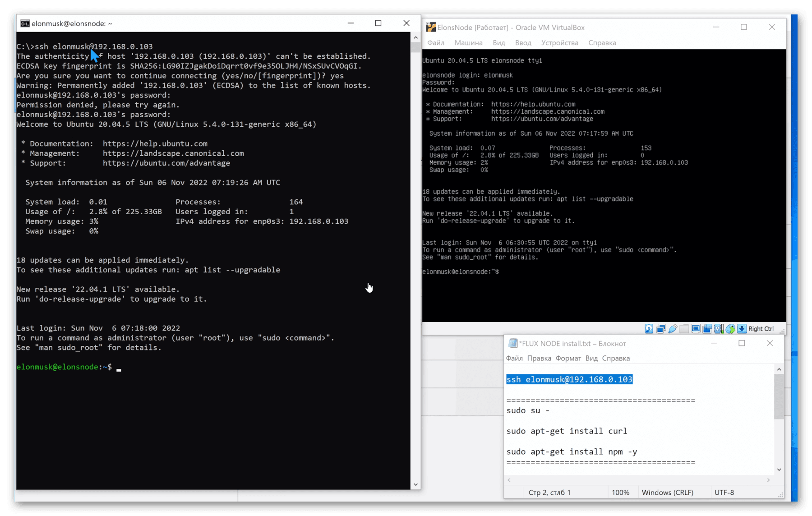Open the Справка menu in VirtualBox

tap(602, 43)
